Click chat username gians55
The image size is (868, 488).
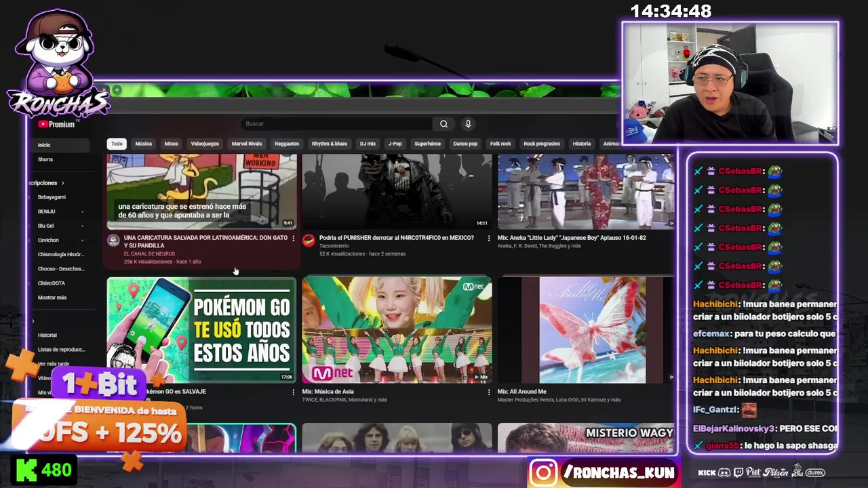pos(724,446)
